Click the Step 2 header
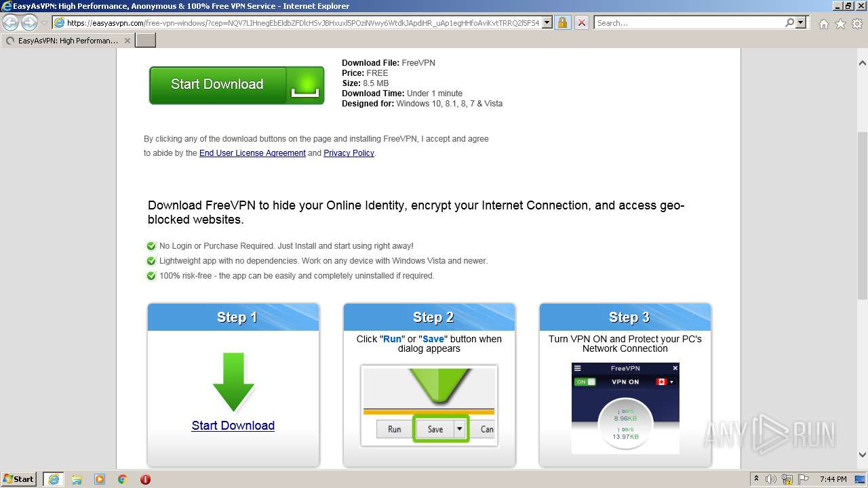The width and height of the screenshot is (868, 488). pos(429,317)
